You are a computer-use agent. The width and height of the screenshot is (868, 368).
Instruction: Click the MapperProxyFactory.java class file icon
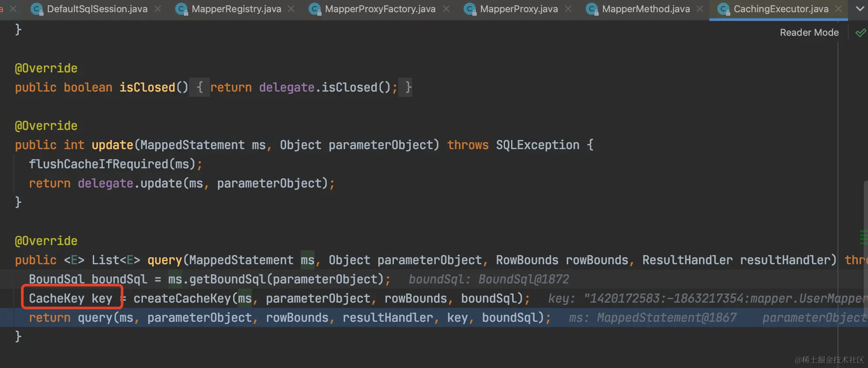pyautogui.click(x=315, y=9)
